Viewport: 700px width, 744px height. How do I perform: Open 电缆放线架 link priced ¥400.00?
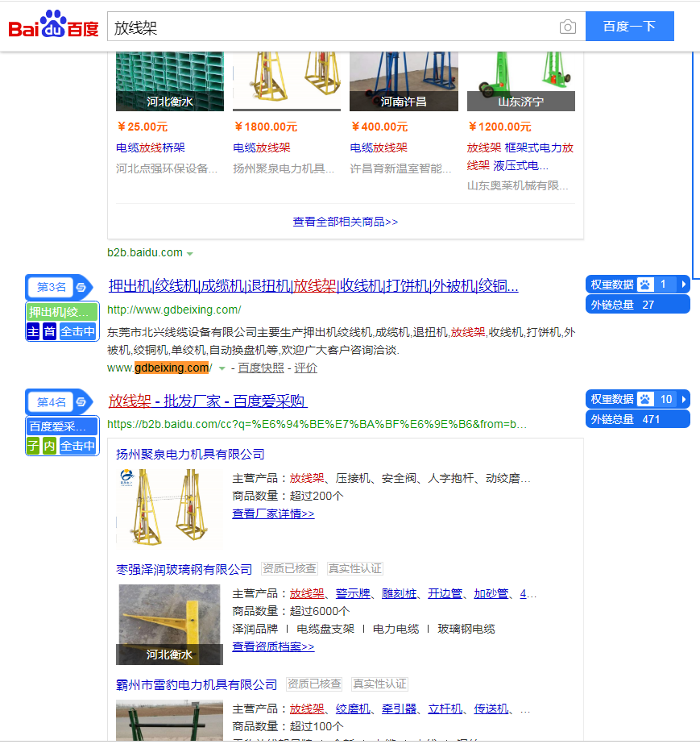(379, 148)
